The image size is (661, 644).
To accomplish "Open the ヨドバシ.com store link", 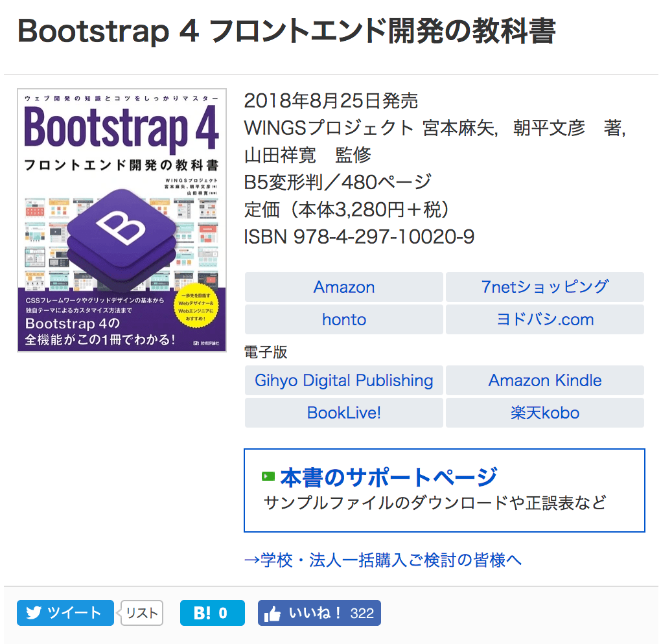I will coord(544,319).
